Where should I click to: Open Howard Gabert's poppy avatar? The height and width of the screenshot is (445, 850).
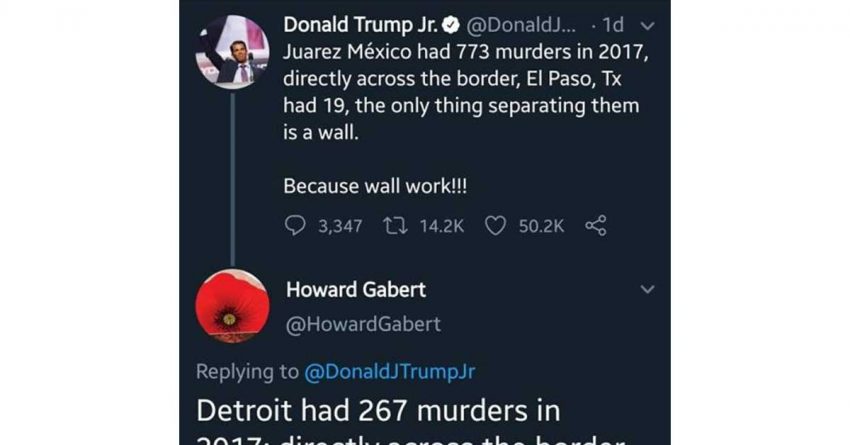tap(232, 306)
